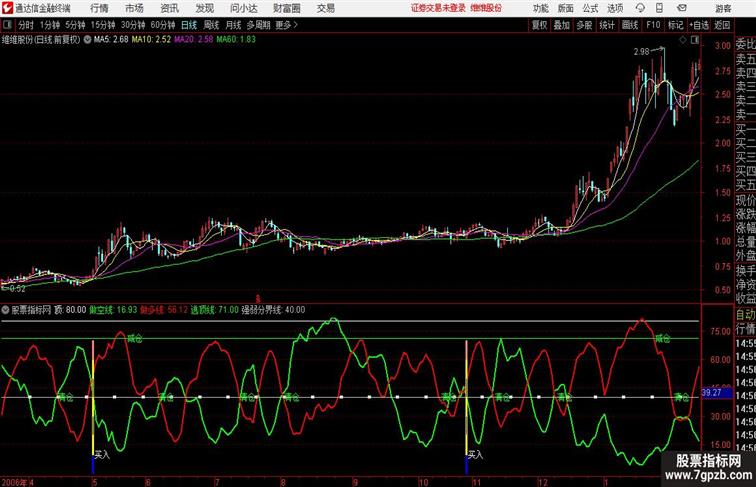
Task: Open the 选项 menu
Action: pos(616,8)
